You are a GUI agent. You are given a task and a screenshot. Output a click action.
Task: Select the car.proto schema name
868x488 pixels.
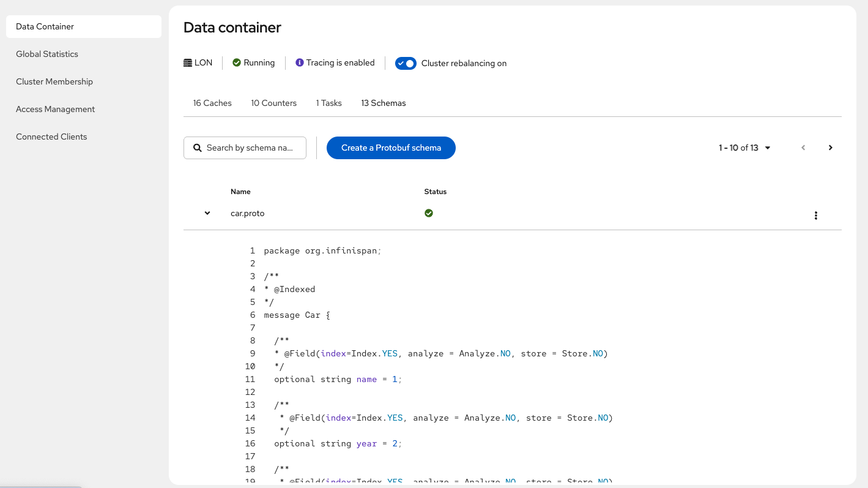(x=247, y=213)
